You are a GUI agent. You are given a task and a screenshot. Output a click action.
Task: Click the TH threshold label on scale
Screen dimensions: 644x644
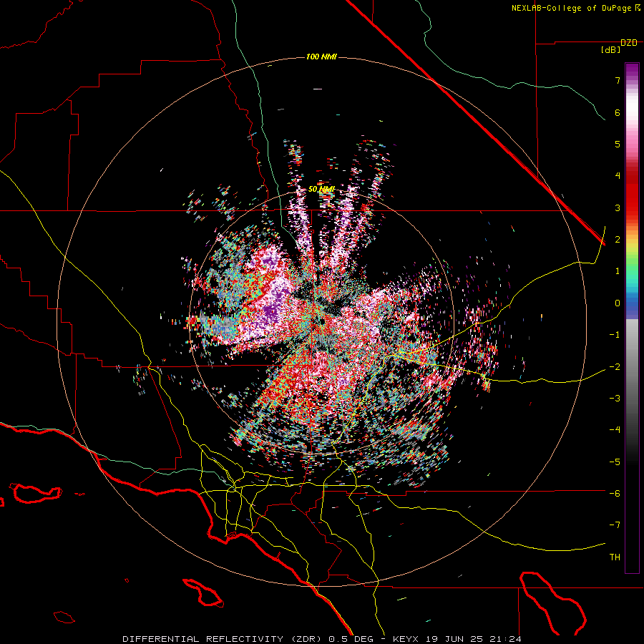615,557
